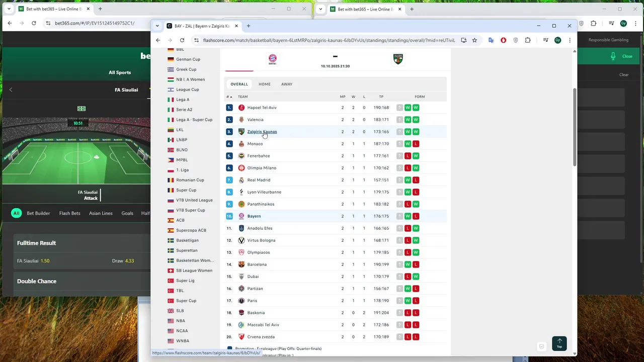Go back in Flashscore browser window
The image size is (644, 362).
158,40
